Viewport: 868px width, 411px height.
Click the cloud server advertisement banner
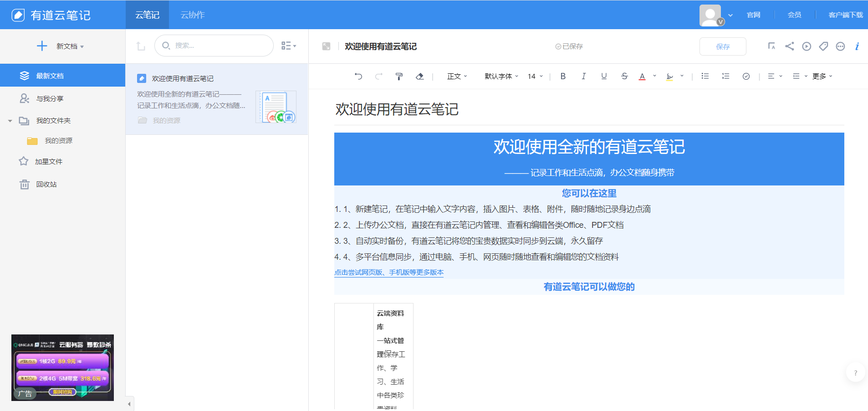[x=62, y=368]
